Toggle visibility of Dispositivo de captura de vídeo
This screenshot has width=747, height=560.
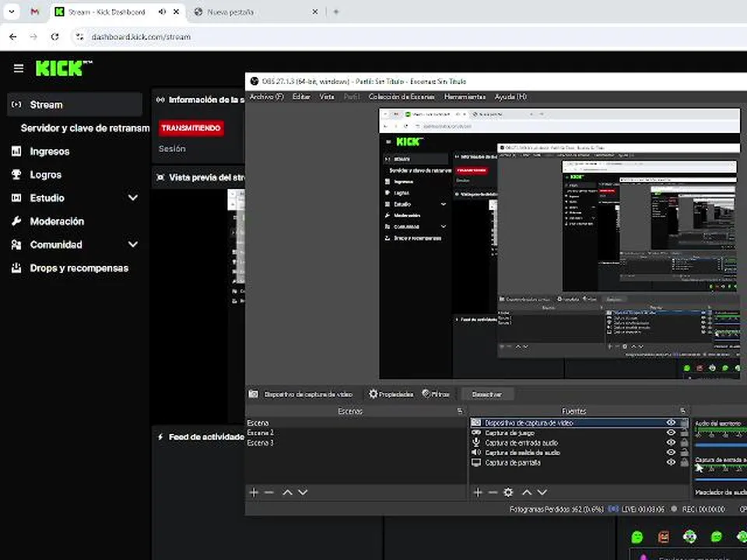pos(671,422)
